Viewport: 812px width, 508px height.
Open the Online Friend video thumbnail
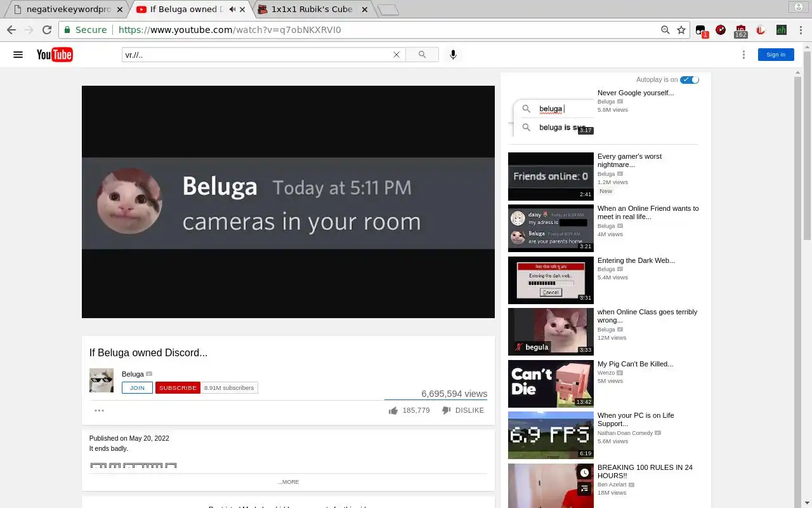point(551,228)
